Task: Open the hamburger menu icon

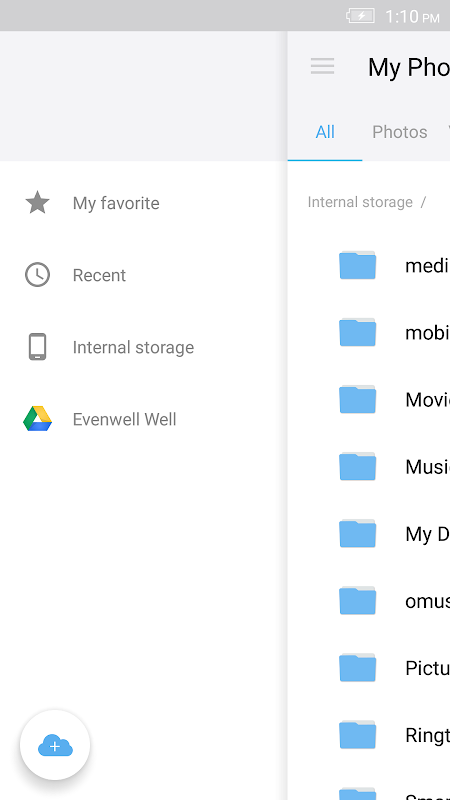Action: (322, 66)
